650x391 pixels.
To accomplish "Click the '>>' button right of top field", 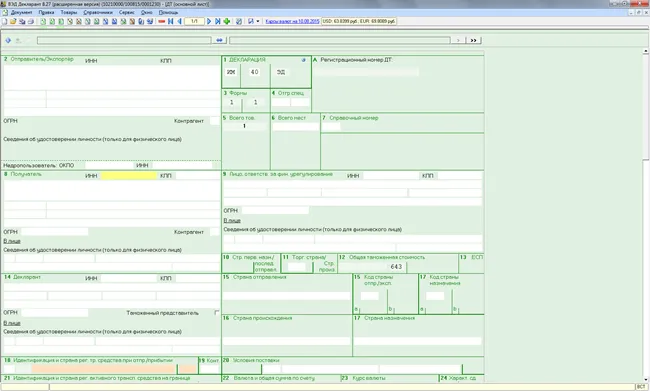I will 473,40.
